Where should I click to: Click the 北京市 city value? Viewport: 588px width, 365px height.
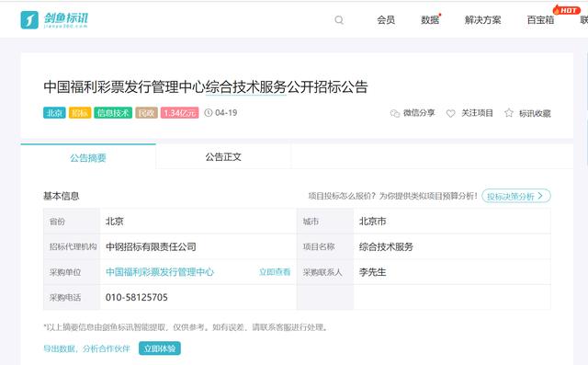(x=372, y=222)
